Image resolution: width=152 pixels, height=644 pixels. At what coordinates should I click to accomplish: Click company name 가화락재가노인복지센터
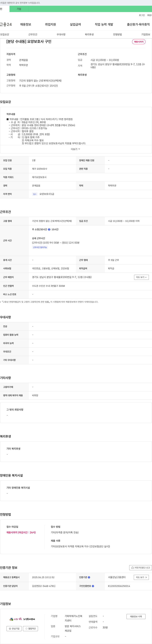coord(73,618)
